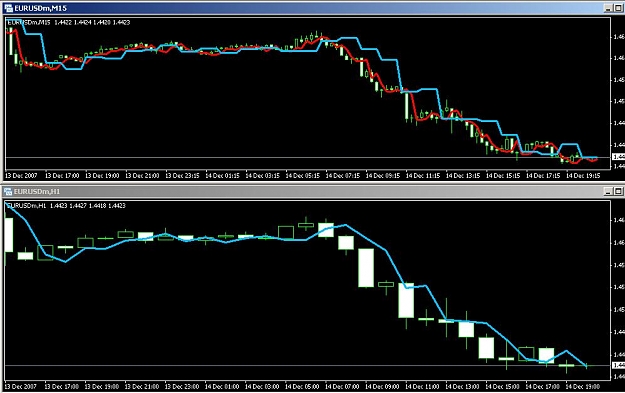Screen dimensions: 625x393
Task: Select the 13 Dec 2007 date label in M15 chart
Action: coord(21,175)
